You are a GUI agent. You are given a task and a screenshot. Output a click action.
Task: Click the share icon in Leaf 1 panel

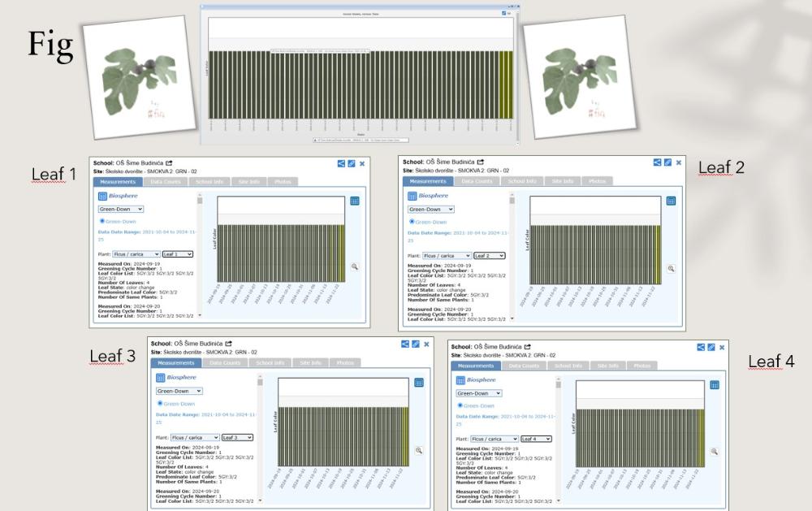pyautogui.click(x=341, y=163)
